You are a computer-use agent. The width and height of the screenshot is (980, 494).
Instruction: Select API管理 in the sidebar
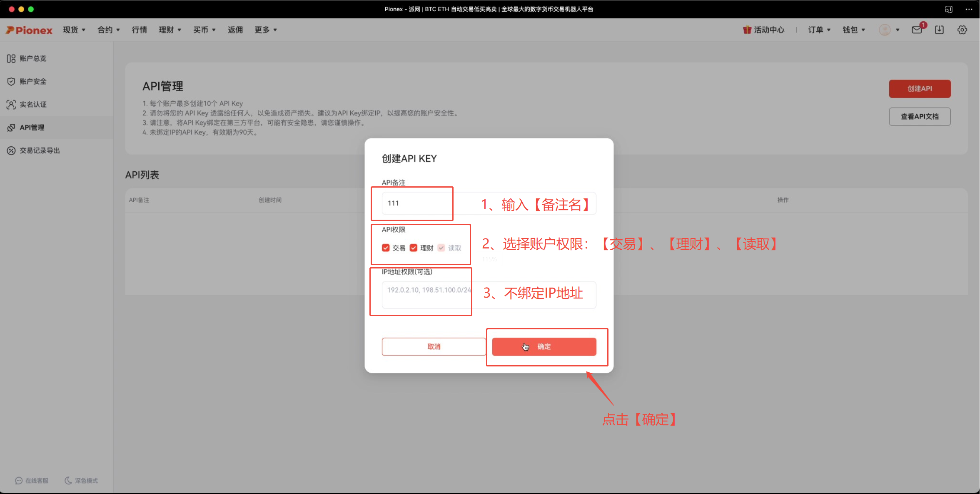[x=32, y=127]
